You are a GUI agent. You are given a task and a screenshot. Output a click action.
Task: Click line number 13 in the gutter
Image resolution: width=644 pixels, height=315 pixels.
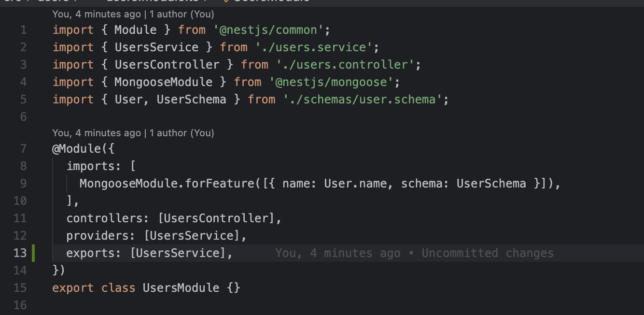pyautogui.click(x=20, y=253)
